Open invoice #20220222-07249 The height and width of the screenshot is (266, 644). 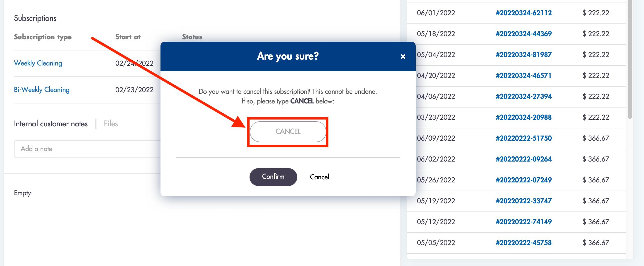(524, 180)
